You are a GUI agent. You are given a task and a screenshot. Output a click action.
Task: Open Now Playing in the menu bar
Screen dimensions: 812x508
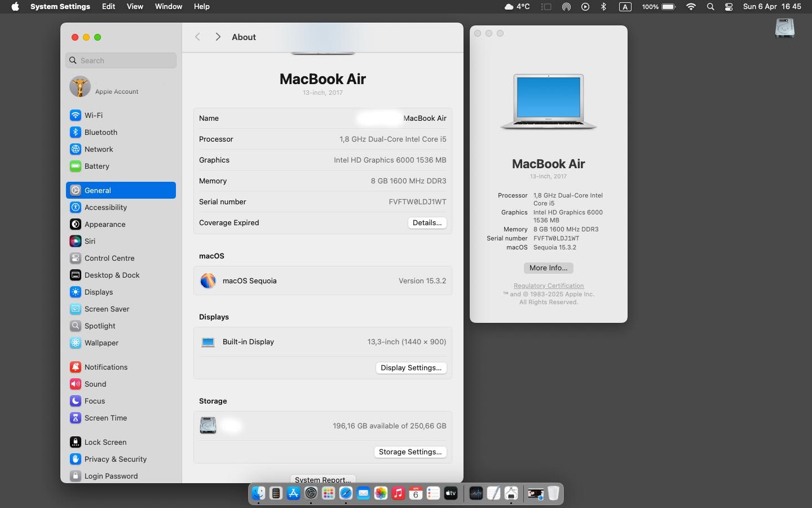(585, 7)
